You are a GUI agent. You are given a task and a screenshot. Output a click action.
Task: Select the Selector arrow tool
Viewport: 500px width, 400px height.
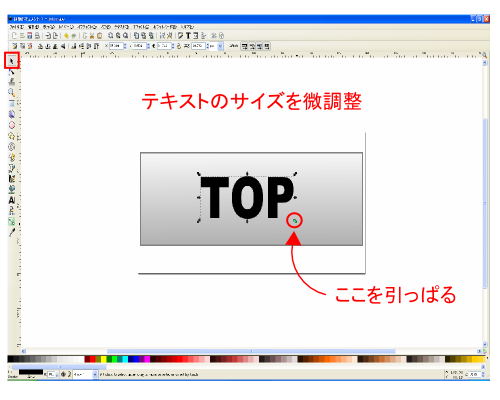tap(12, 61)
